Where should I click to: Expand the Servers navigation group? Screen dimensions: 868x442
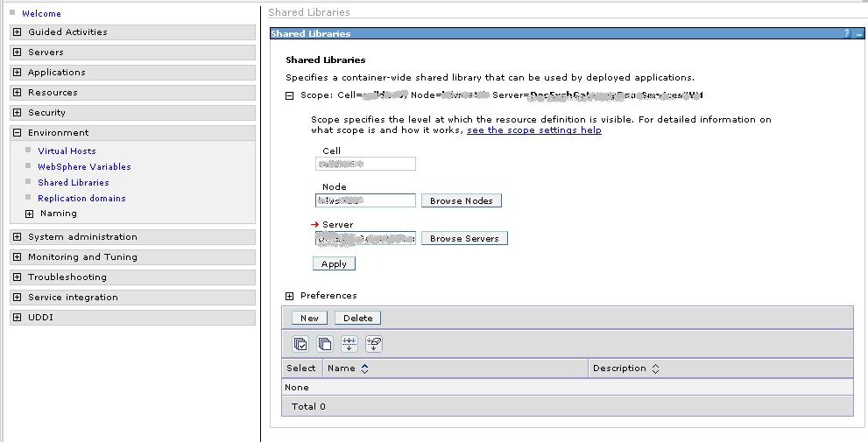click(18, 53)
